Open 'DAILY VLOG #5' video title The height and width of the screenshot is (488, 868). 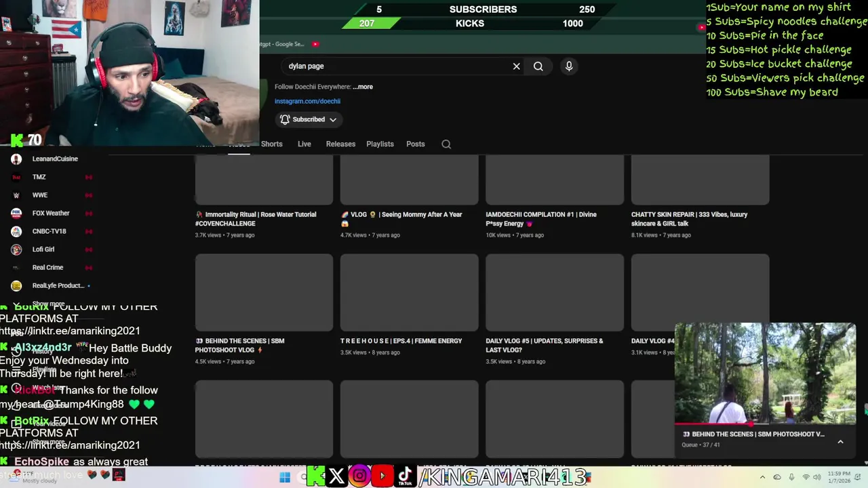pos(545,346)
